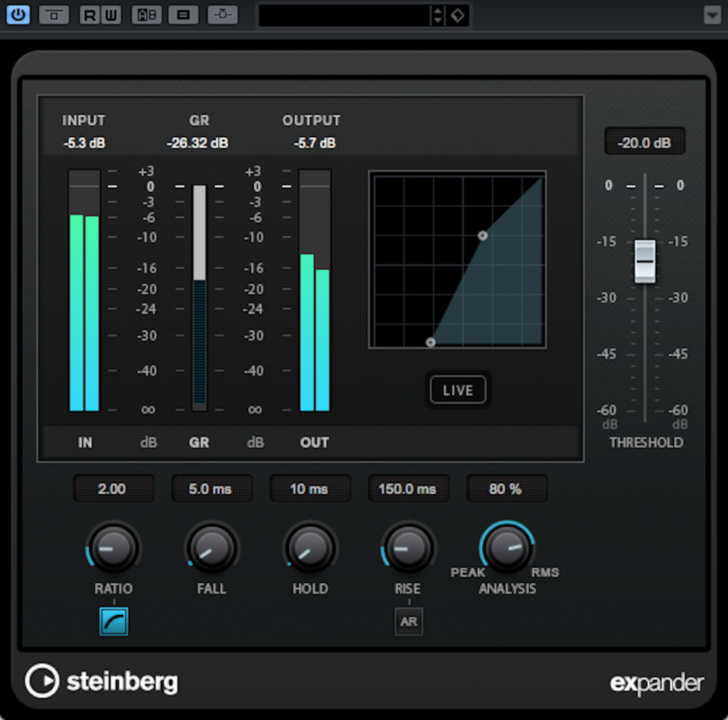Click the breakpoint node on the expander curve
Viewport: 728px width, 720px height.
[482, 237]
